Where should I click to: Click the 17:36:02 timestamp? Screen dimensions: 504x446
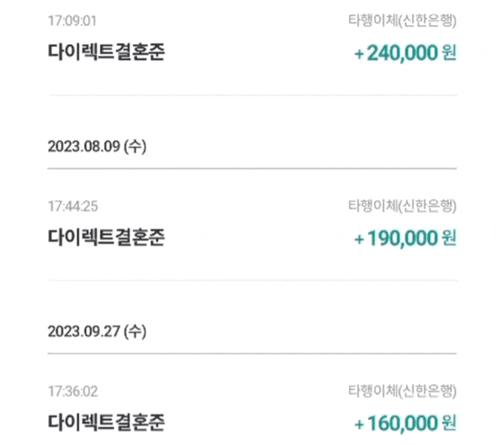pyautogui.click(x=73, y=391)
